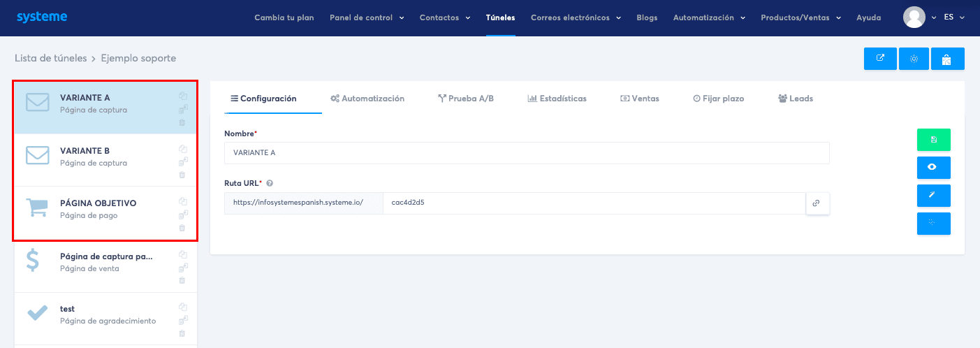This screenshot has height=348, width=980.
Task: Delete the VARIANTE A step
Action: tap(182, 122)
